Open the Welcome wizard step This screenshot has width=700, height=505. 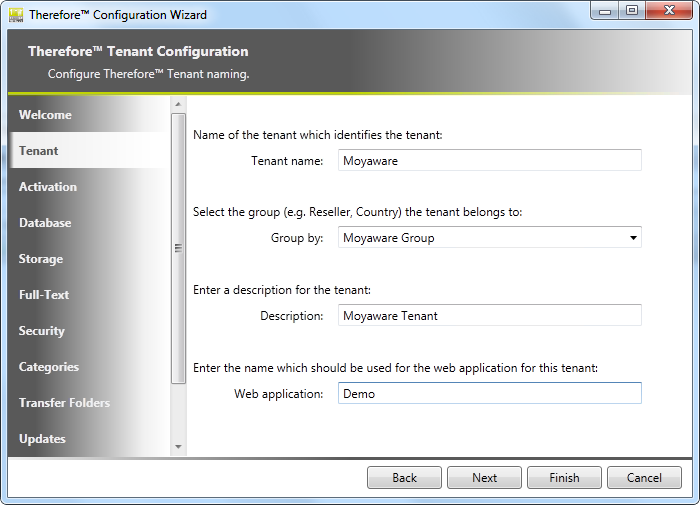45,115
